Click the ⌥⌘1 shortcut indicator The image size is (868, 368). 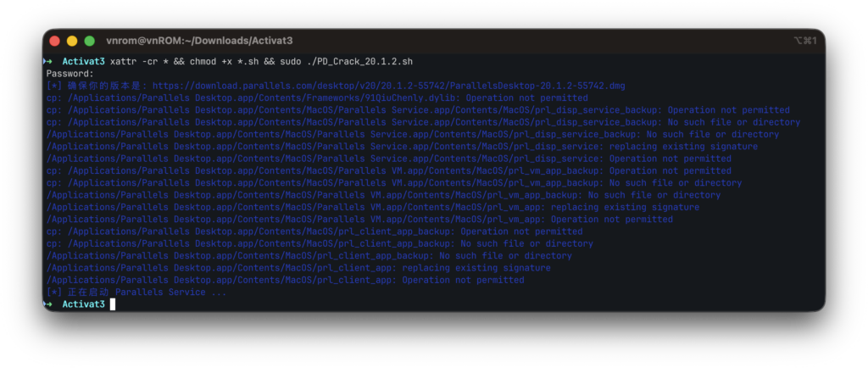point(804,41)
